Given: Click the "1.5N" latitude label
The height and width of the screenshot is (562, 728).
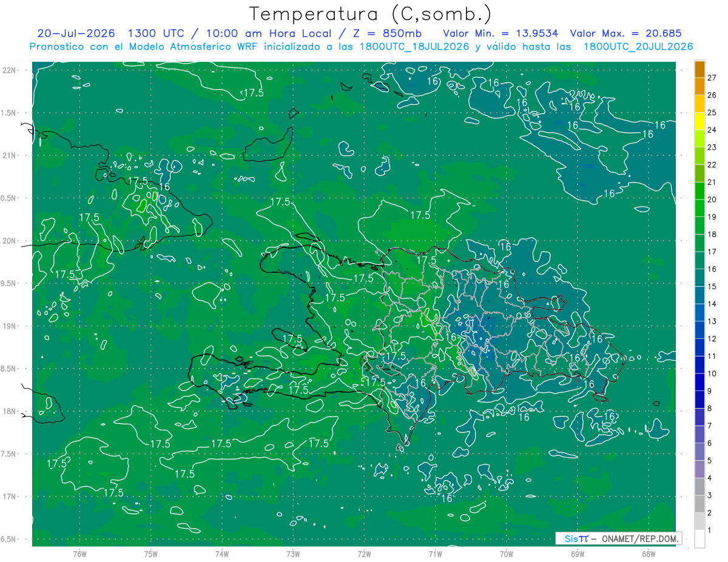Looking at the screenshot, I should pos(8,113).
